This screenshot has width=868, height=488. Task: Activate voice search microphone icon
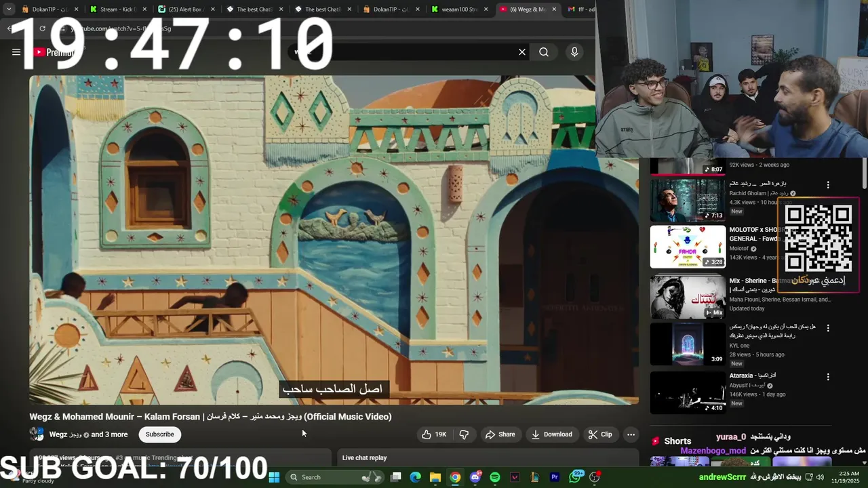(574, 52)
